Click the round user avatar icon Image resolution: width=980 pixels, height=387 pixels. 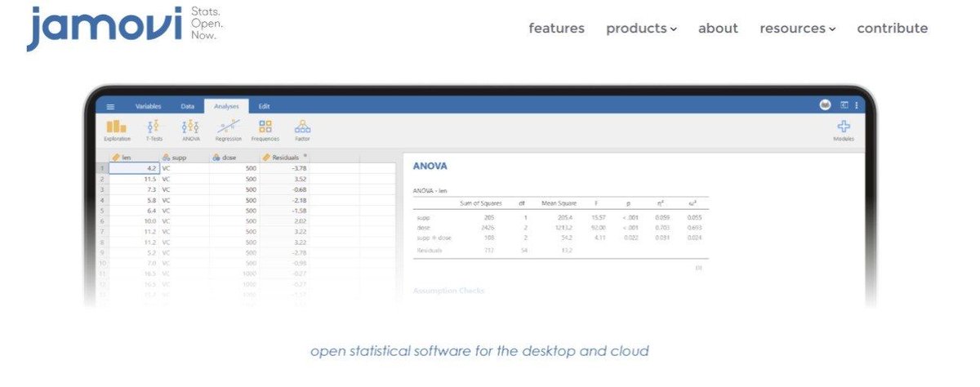click(x=825, y=105)
